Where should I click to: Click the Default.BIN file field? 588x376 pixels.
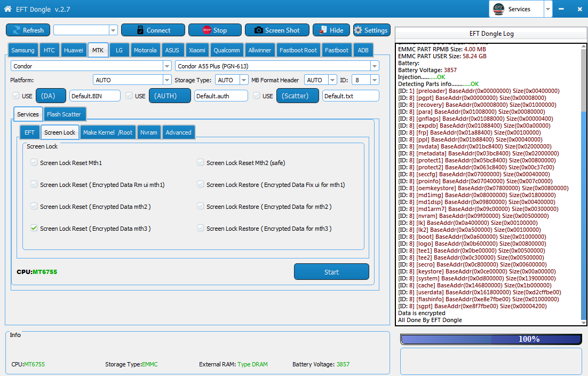pos(95,96)
